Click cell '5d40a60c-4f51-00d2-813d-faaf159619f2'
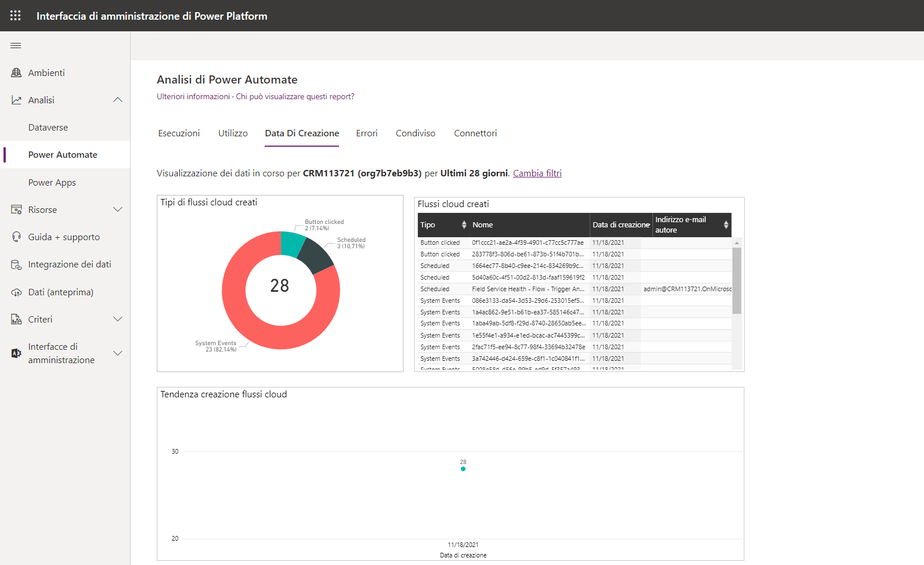The width and height of the screenshot is (924, 565). (528, 277)
